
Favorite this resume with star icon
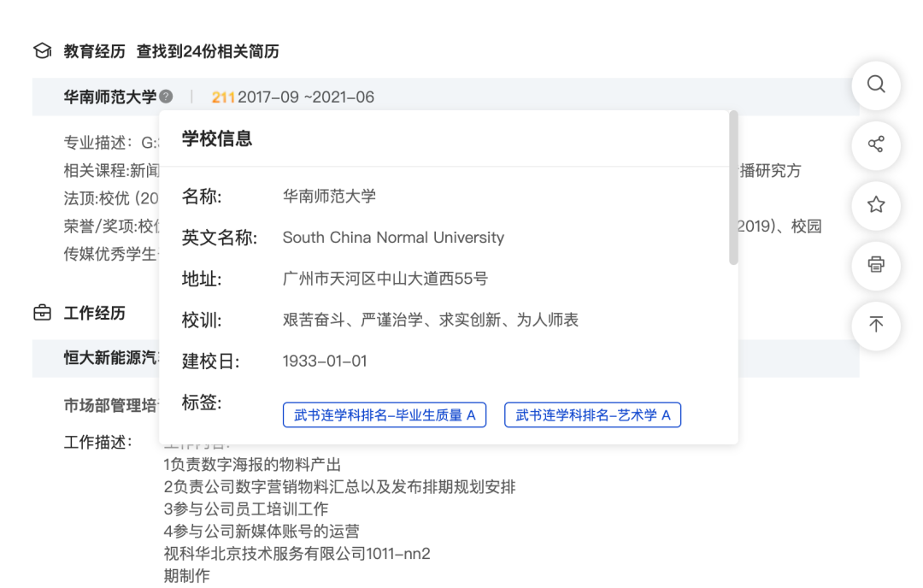tap(876, 205)
